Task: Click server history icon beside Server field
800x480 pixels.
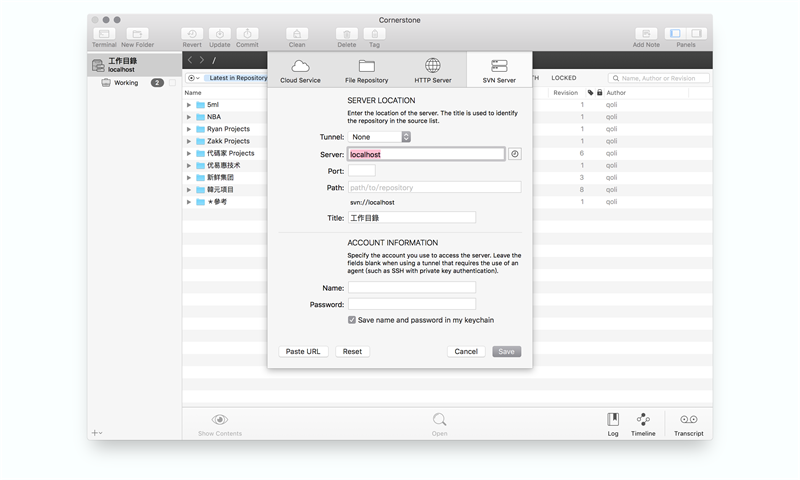Action: click(515, 154)
